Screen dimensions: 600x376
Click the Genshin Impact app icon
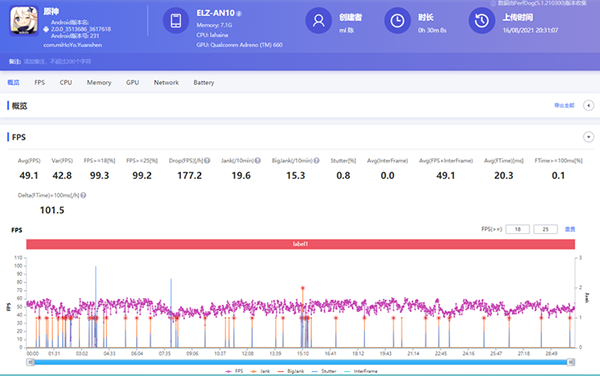24,21
